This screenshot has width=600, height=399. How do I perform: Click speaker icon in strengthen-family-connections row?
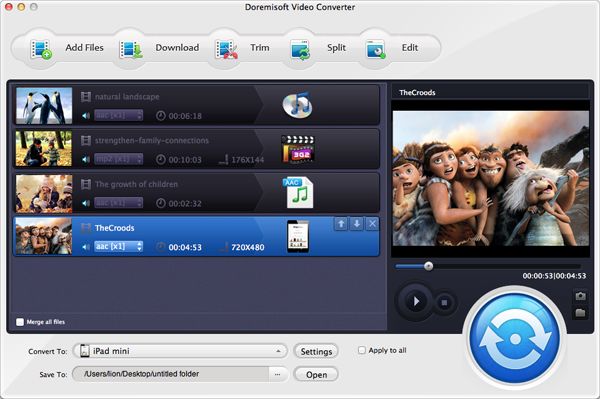(86, 160)
